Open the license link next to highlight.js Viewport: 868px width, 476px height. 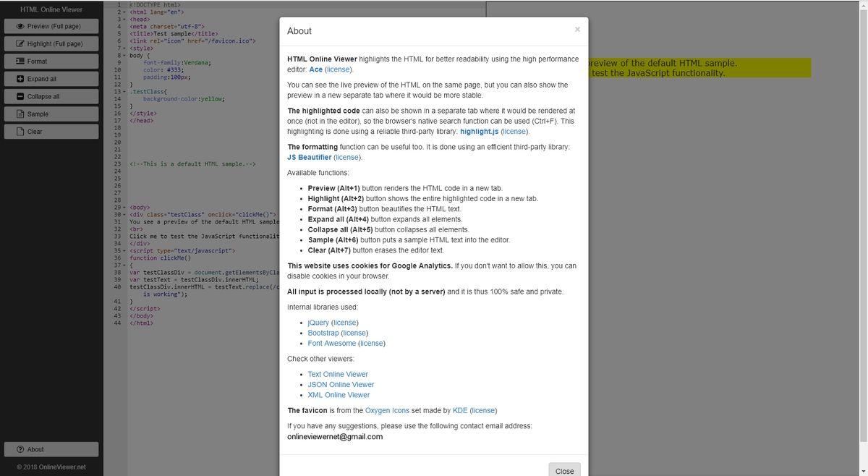click(x=514, y=132)
